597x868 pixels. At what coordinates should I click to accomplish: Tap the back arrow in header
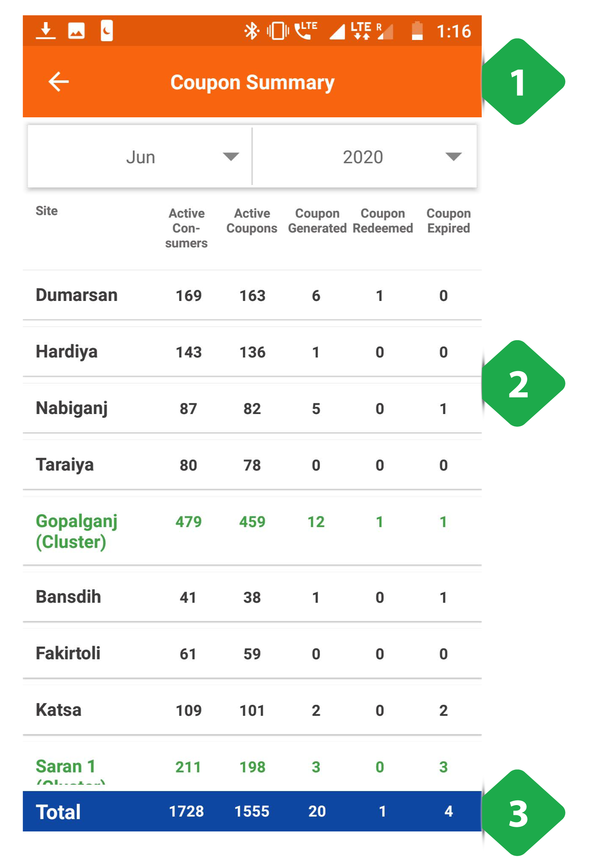59,82
